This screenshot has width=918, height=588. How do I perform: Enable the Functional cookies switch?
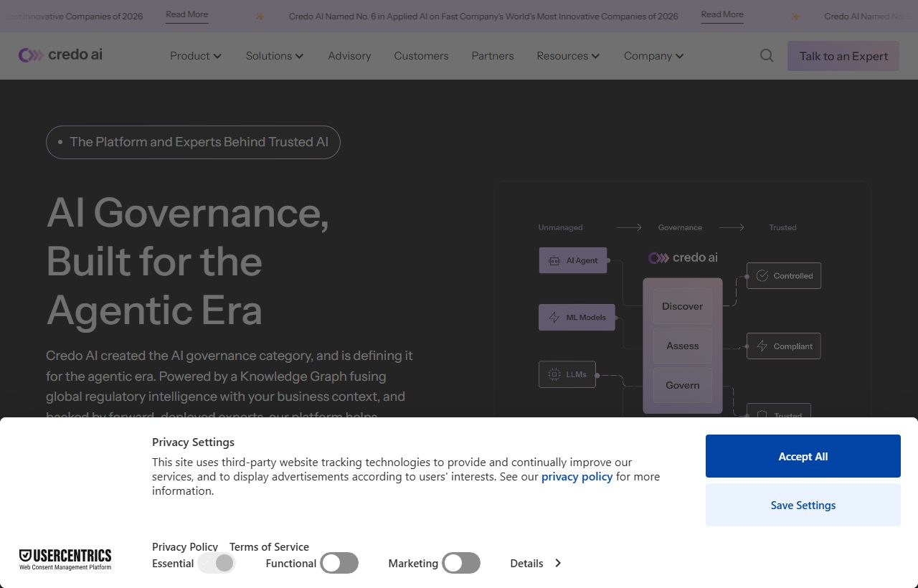339,563
